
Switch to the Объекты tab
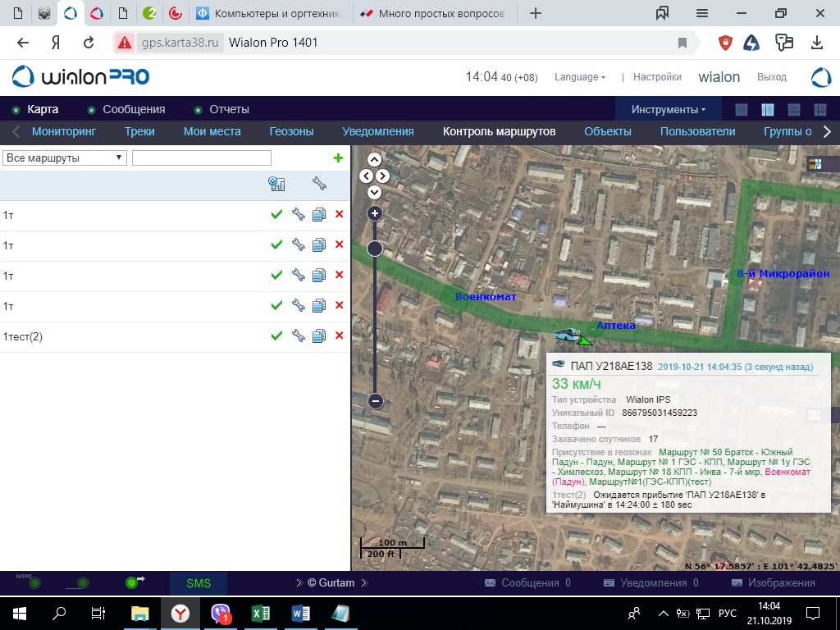[607, 131]
